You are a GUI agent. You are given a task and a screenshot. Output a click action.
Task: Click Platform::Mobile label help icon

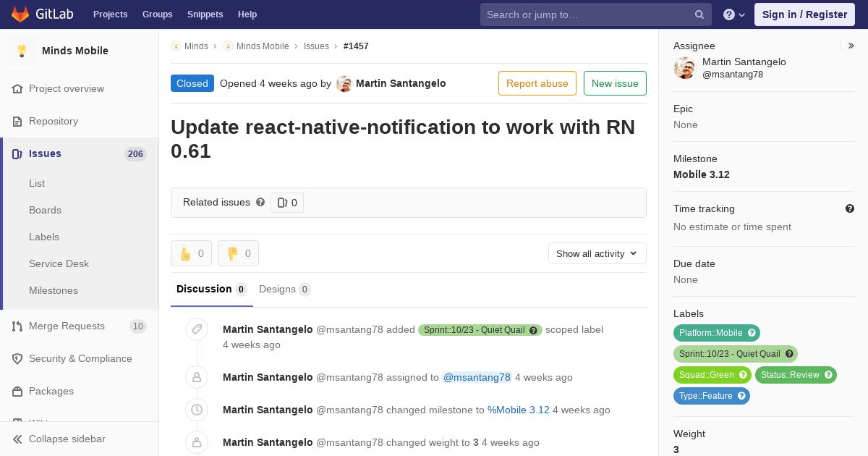752,333
